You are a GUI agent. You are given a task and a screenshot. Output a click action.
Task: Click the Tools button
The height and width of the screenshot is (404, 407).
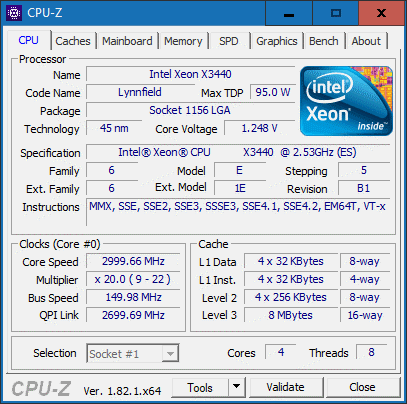tap(200, 387)
